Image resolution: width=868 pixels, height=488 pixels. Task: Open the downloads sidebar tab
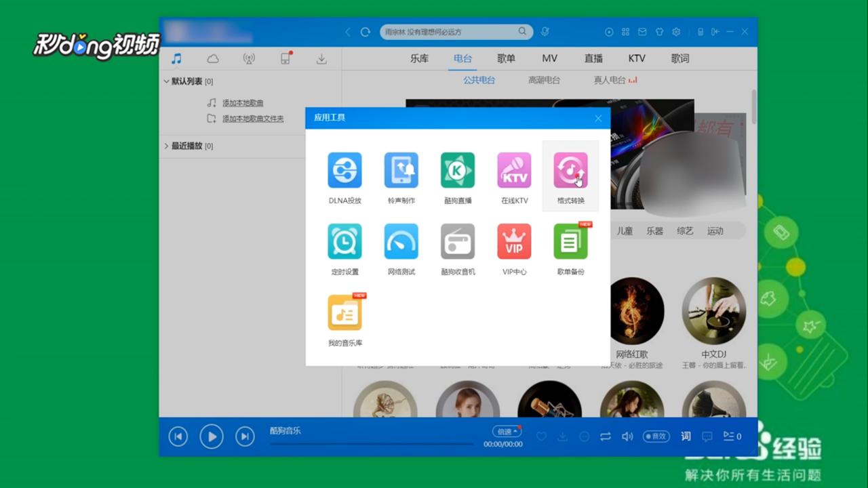point(321,59)
